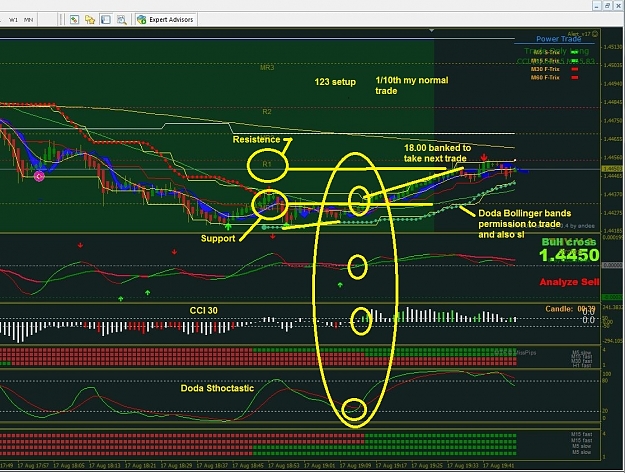The height and width of the screenshot is (473, 625).
Task: Toggle the Terminal window toolbar icon
Action: [106, 20]
